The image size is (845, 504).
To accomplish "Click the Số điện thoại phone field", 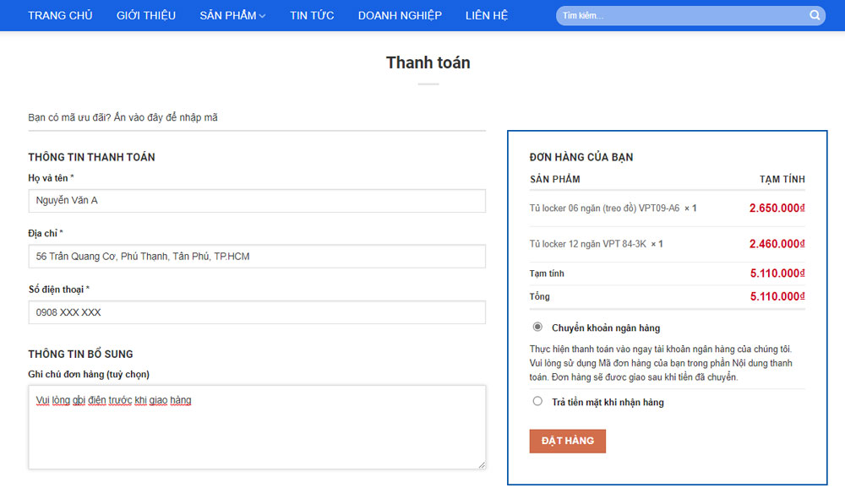I will (257, 312).
